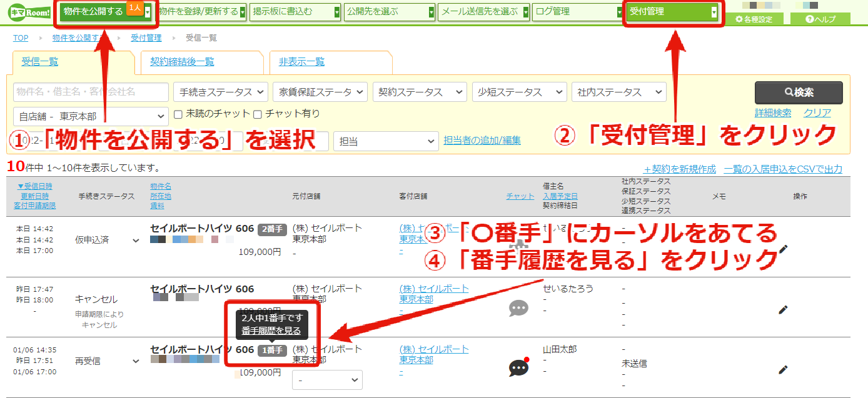The height and width of the screenshot is (398, 868).
Task: Open (株) セイルボート link in キャンセル row
Action: (434, 289)
